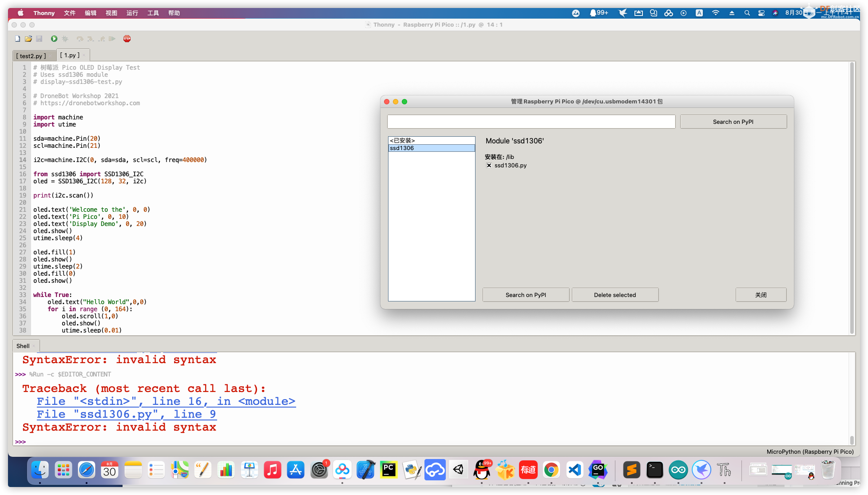868x495 pixels.
Task: Open Arduino IDE from the Dock
Action: pyautogui.click(x=678, y=470)
